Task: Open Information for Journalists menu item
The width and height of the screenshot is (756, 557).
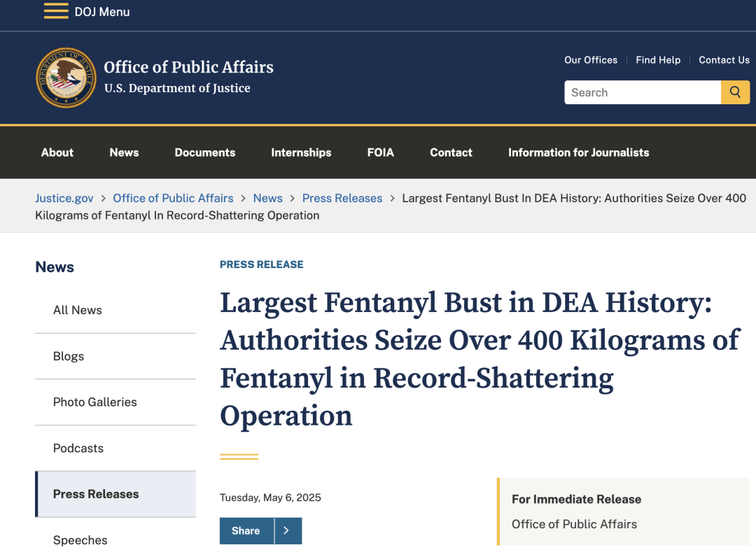Action: point(579,153)
